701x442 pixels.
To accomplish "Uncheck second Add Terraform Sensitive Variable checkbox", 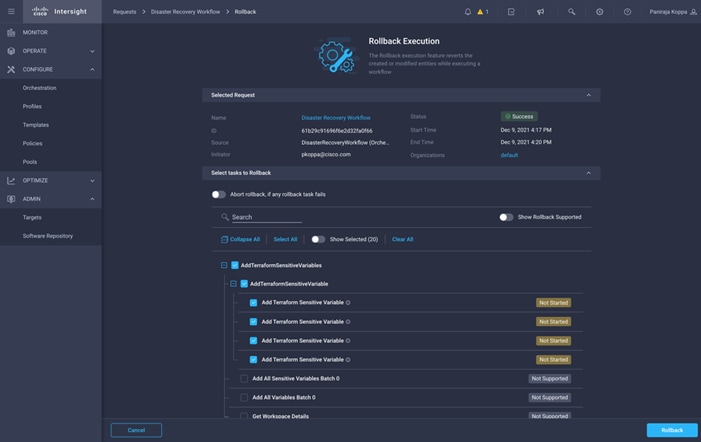I will pyautogui.click(x=253, y=322).
